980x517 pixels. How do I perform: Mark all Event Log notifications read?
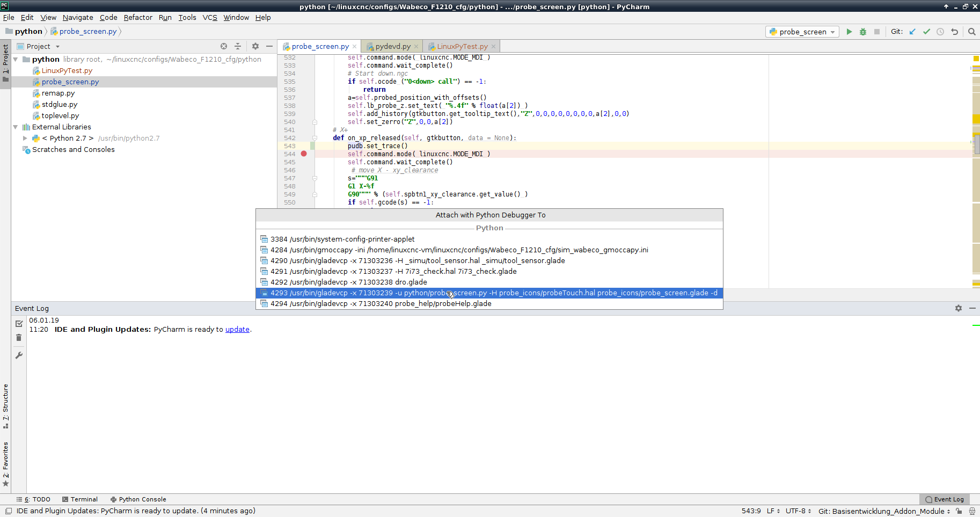[19, 324]
